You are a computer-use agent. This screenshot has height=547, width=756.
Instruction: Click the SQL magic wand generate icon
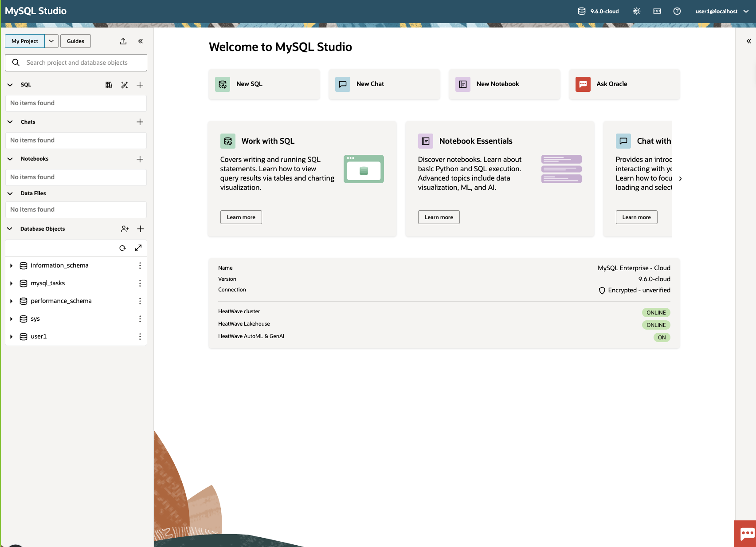point(125,85)
